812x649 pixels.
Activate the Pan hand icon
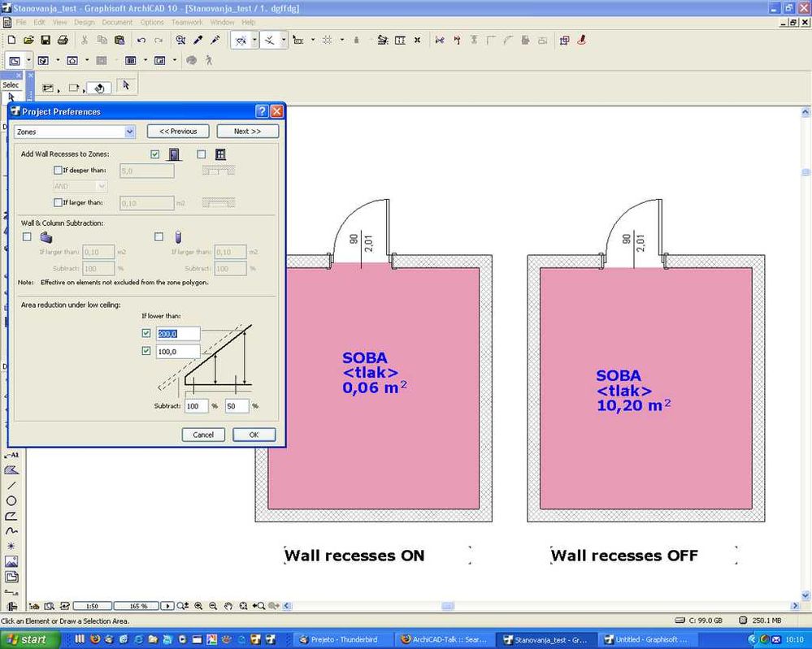click(228, 605)
